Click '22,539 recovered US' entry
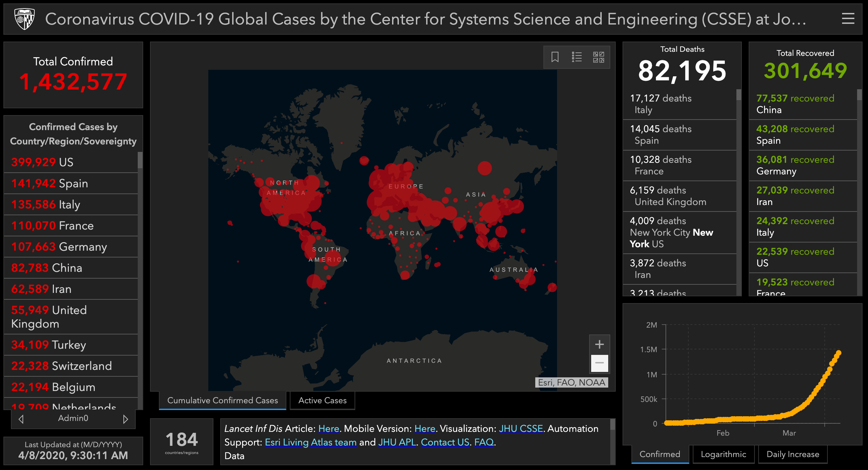868x470 pixels. [803, 257]
